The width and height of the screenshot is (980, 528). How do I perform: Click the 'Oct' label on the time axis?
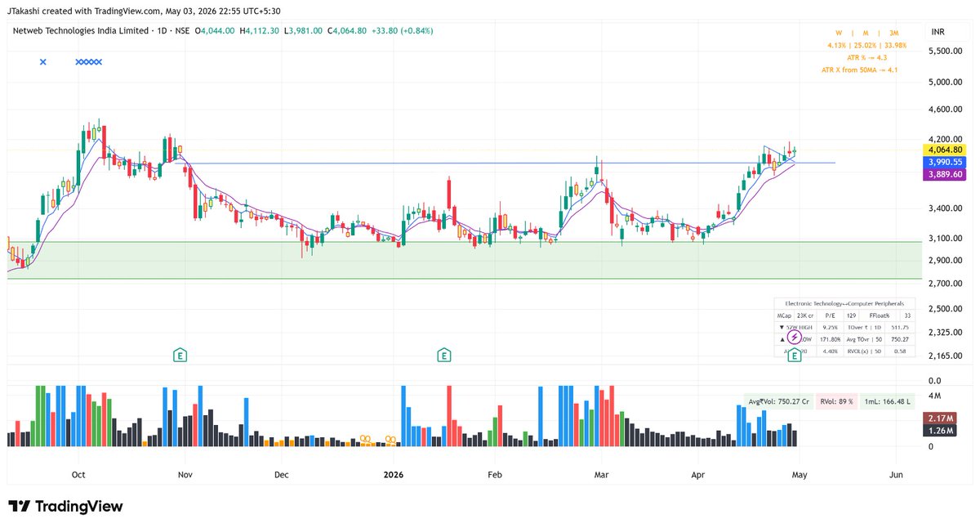78,475
